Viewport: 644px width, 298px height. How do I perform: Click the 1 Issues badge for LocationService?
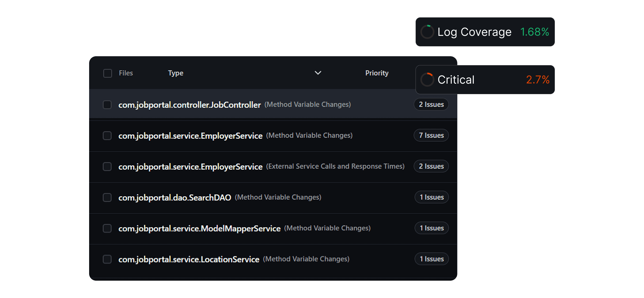coord(432,259)
